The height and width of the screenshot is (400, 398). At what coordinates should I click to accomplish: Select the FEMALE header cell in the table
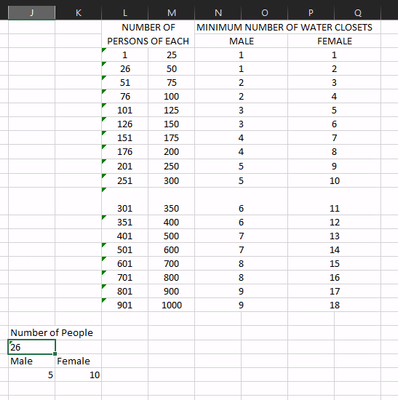click(334, 41)
